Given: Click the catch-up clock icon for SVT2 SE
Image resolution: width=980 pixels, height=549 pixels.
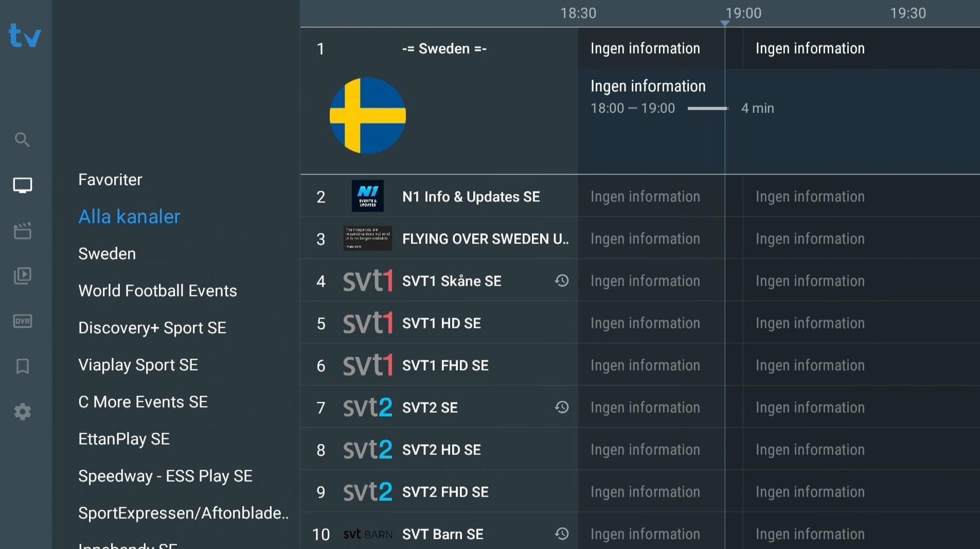Looking at the screenshot, I should pyautogui.click(x=562, y=407).
